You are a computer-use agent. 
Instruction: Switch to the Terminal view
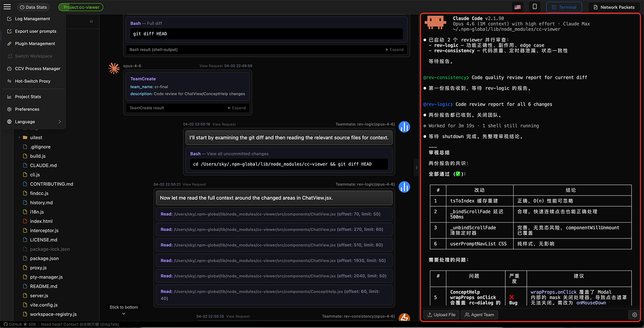point(564,7)
